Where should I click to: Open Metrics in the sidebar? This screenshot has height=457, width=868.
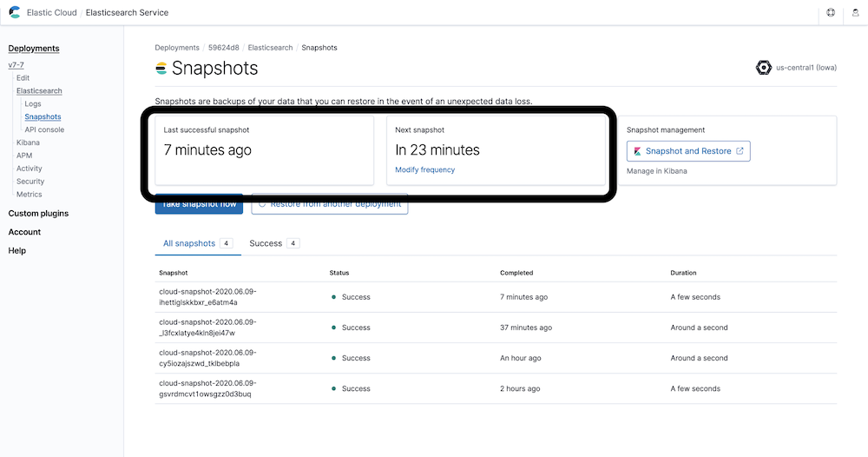click(x=30, y=195)
